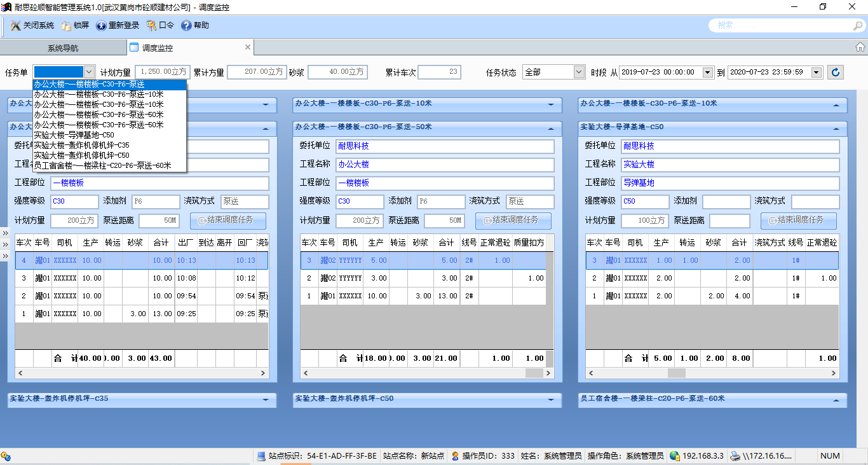Choose 员工宿舍楼-一楼梁柱-C20-P6-泵送-60米 in the task list
The image size is (868, 465).
[x=102, y=165]
